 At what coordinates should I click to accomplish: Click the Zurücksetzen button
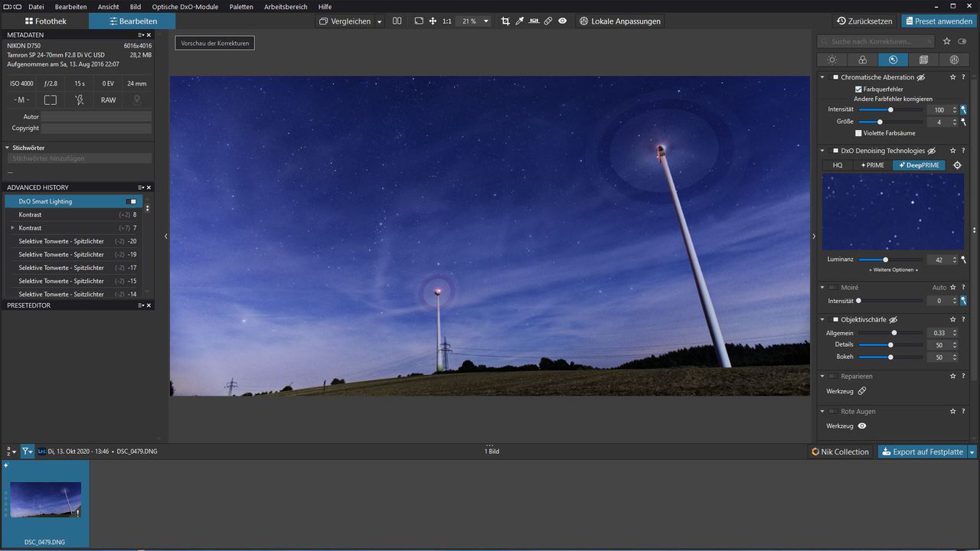[x=864, y=21]
